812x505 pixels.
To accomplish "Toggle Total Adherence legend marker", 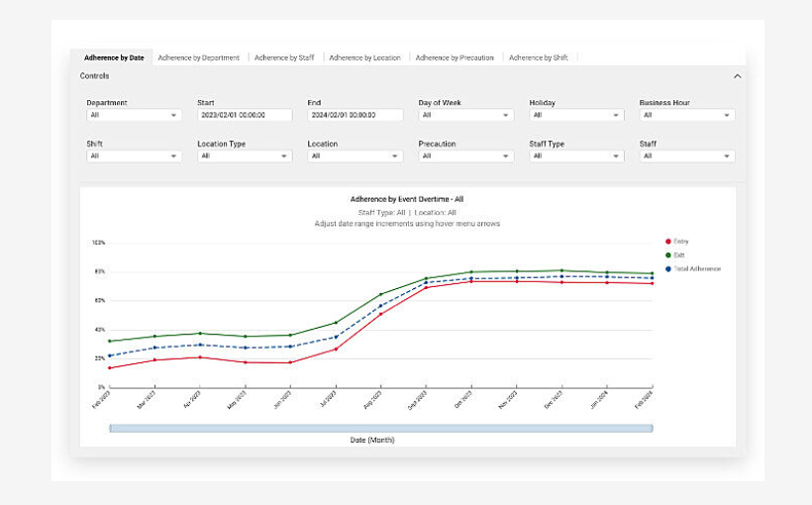I will tap(668, 268).
